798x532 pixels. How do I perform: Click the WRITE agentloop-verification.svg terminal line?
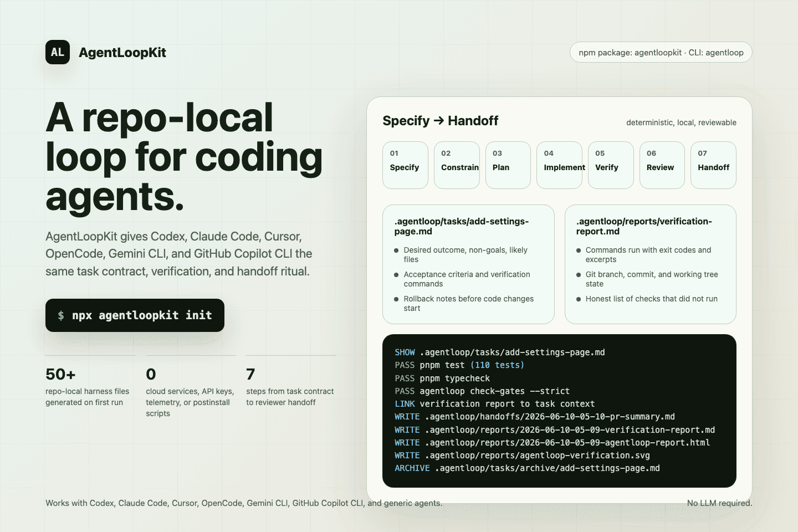pos(522,456)
